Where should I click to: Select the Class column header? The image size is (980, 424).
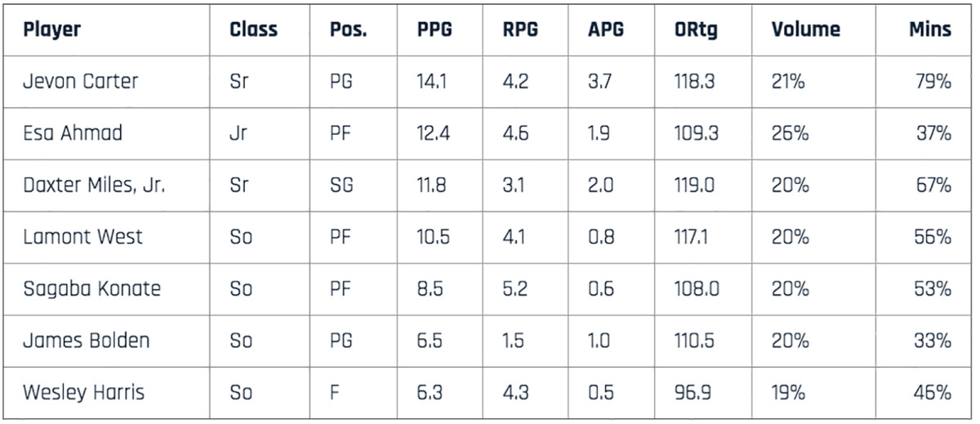253,30
